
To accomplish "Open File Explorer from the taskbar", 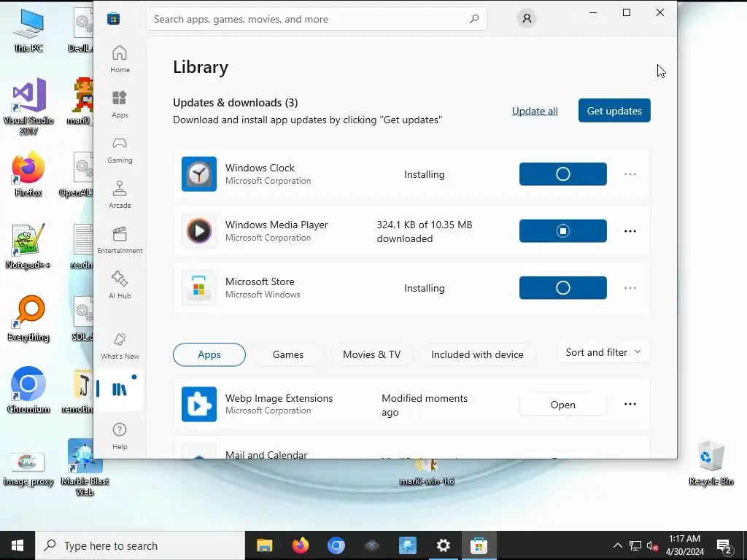I will pyautogui.click(x=264, y=545).
